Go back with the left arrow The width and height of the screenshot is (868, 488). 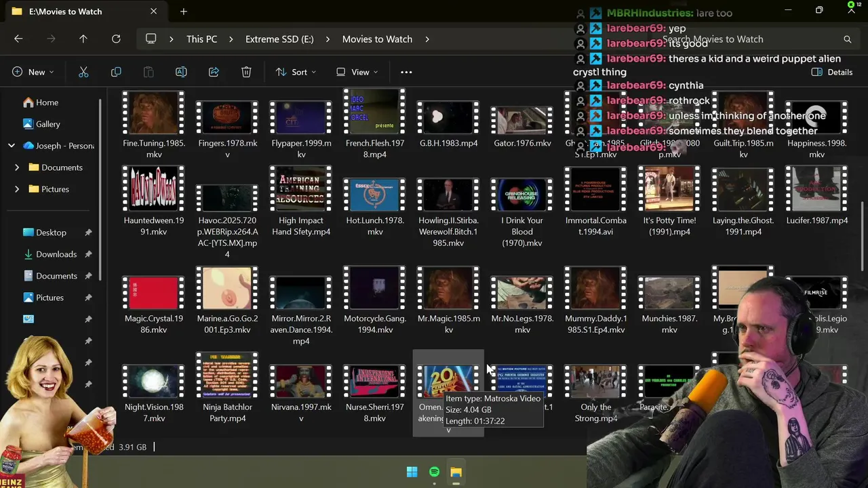18,39
